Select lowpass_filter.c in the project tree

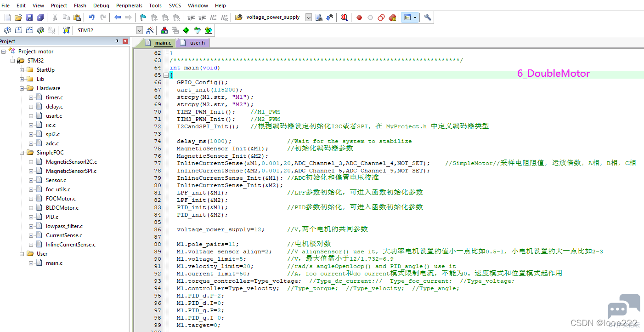point(64,226)
